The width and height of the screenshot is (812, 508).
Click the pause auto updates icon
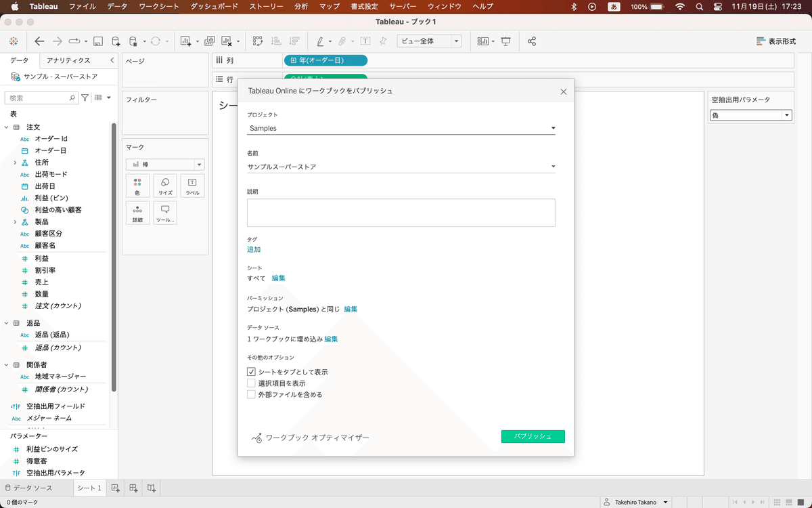point(134,41)
